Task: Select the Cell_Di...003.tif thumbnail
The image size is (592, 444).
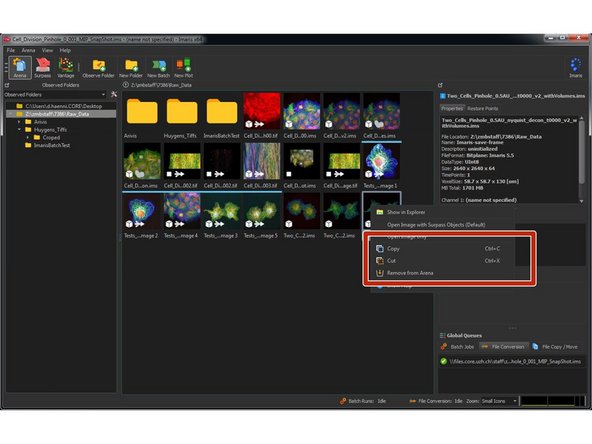Action: pos(262,161)
